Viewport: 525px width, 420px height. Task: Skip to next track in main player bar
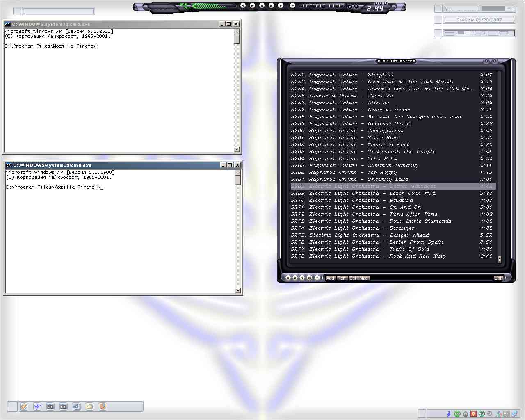tap(281, 6)
